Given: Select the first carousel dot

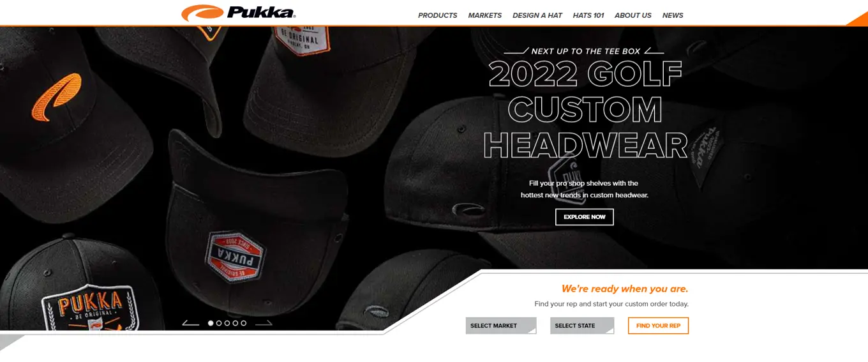Looking at the screenshot, I should pyautogui.click(x=211, y=323).
